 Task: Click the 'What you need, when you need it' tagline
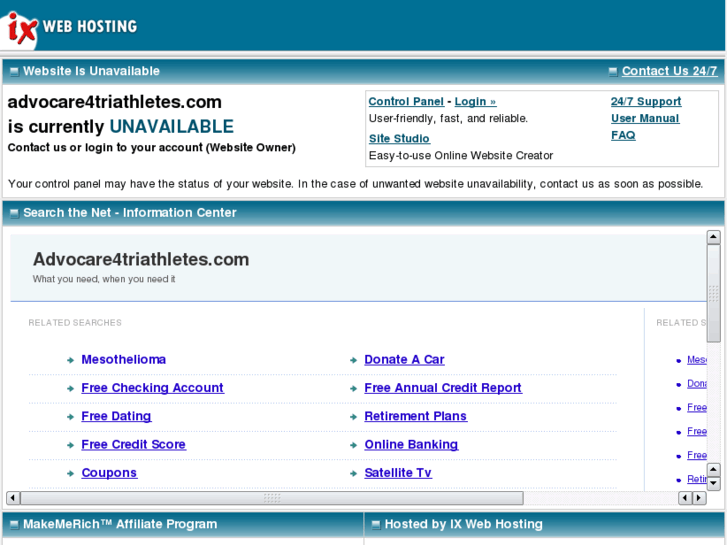pos(104,279)
